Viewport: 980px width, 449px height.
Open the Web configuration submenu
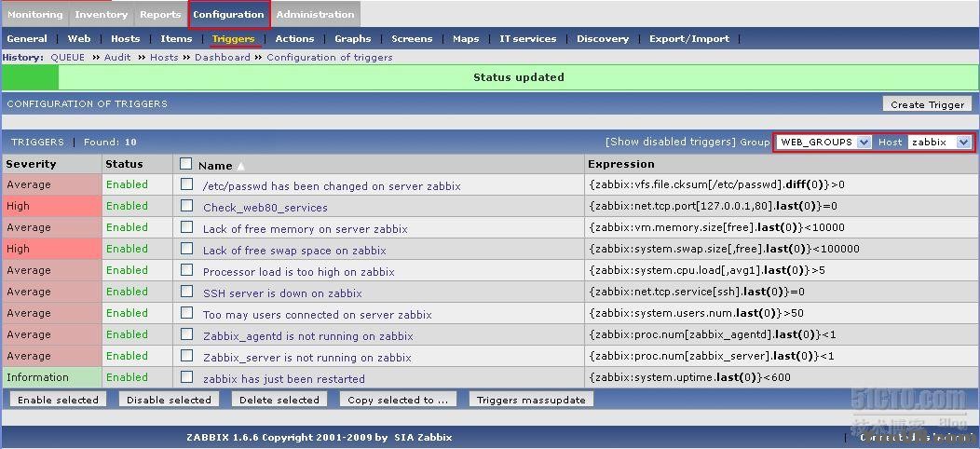[79, 39]
